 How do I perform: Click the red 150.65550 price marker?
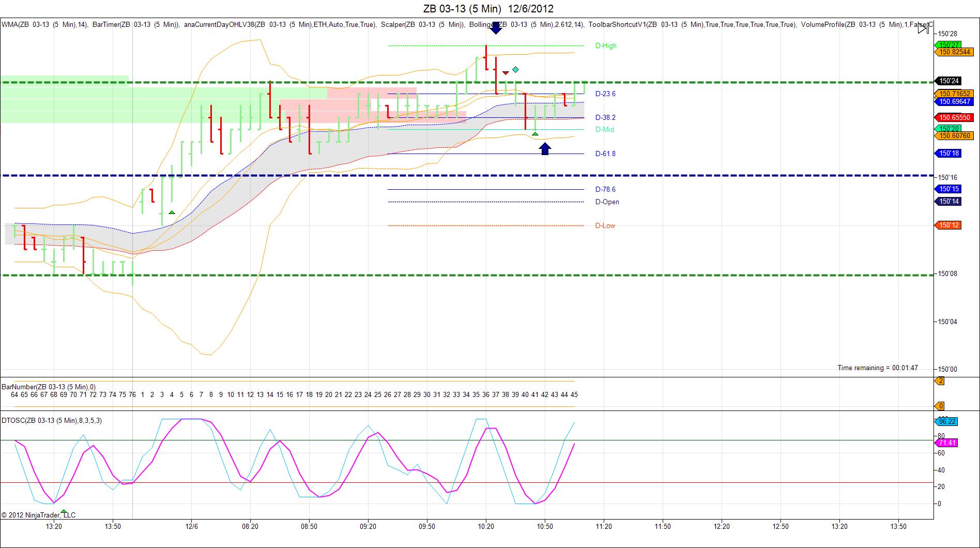click(x=954, y=117)
